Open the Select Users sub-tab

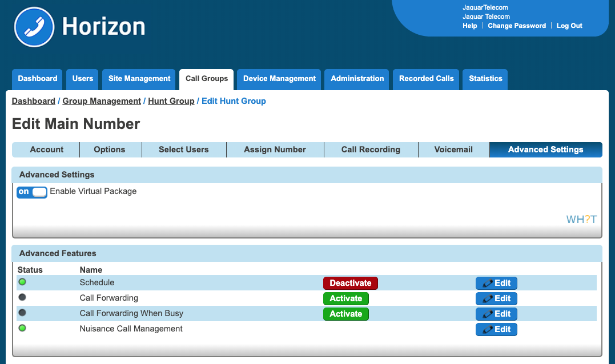[x=183, y=149]
